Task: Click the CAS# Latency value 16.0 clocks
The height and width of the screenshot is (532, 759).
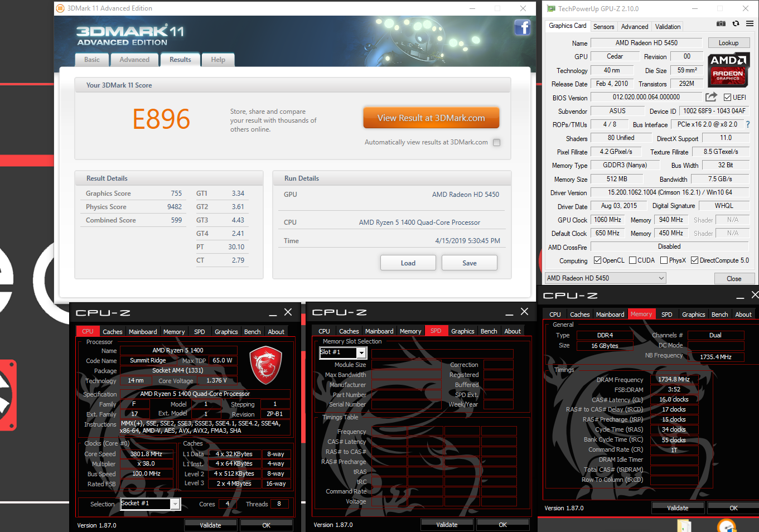Action: 674,399
